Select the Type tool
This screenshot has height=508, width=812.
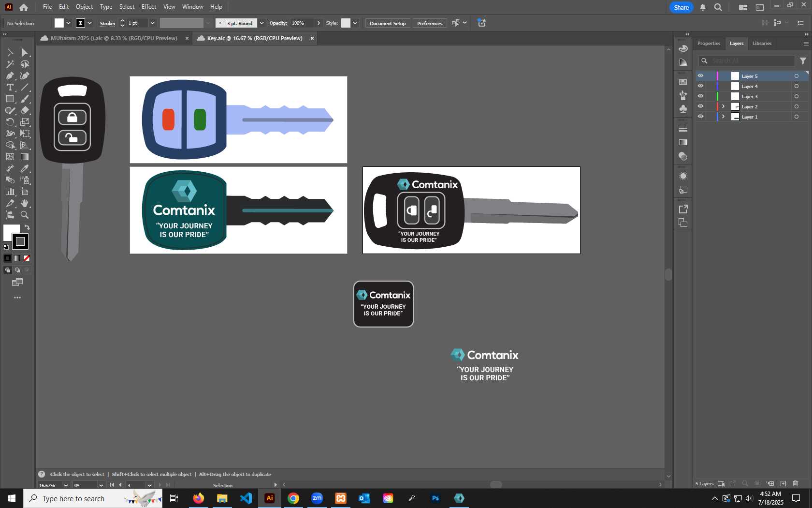point(10,87)
